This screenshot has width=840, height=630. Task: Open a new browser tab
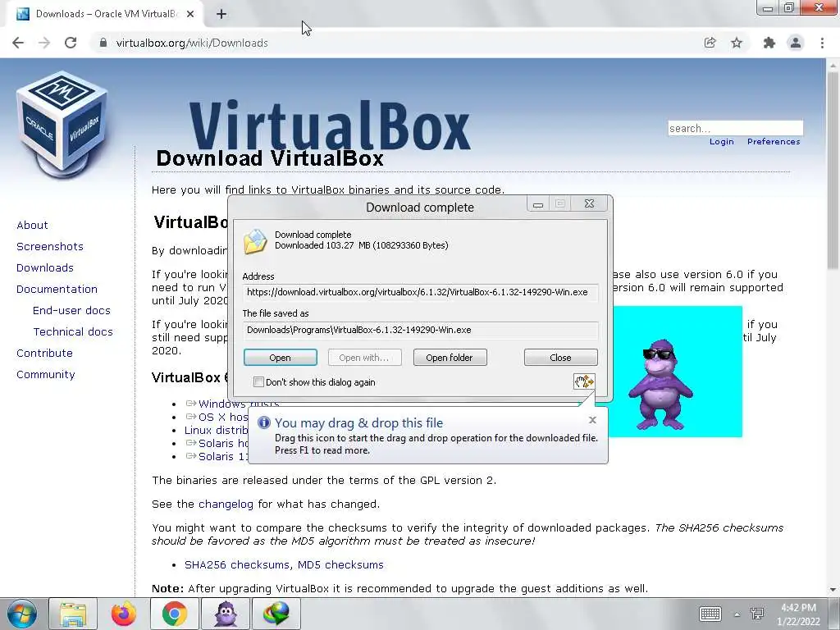(x=221, y=14)
